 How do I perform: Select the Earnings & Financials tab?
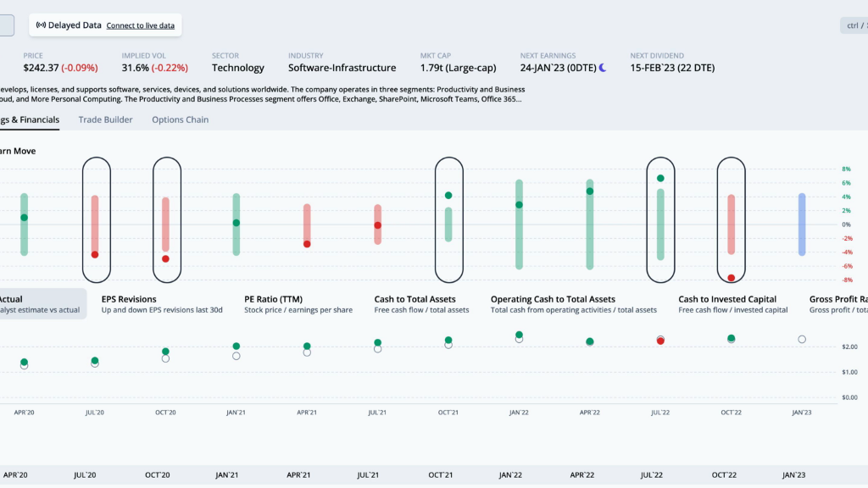(30, 119)
